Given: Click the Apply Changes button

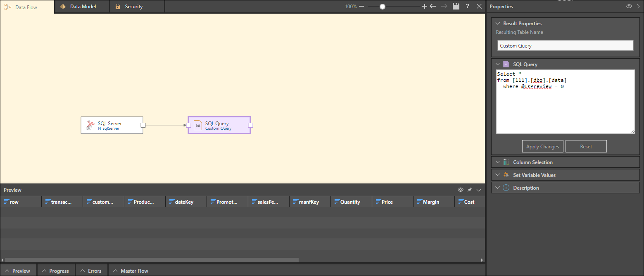Looking at the screenshot, I should [x=542, y=146].
